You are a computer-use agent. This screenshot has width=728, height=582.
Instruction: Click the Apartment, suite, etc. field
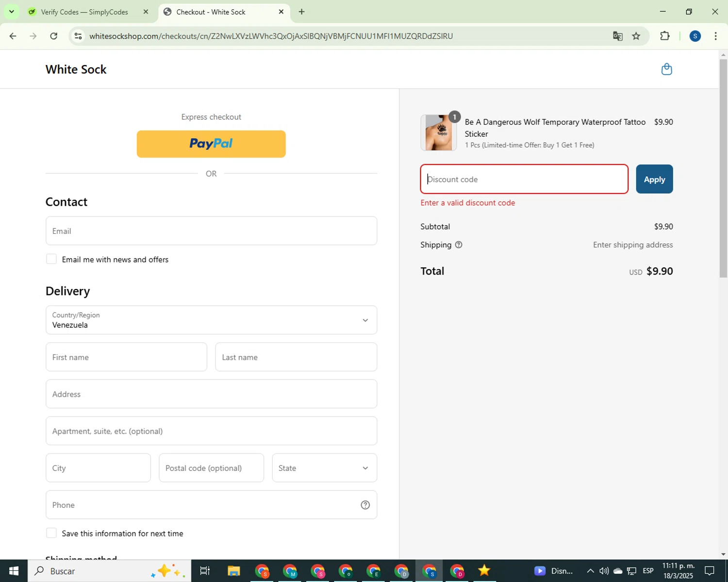click(211, 431)
